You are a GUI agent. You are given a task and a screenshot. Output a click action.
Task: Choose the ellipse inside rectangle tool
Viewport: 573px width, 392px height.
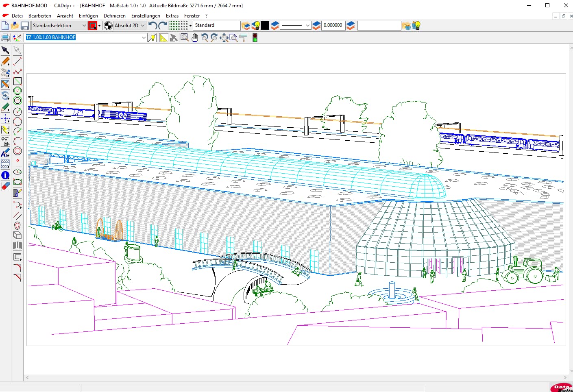click(17, 182)
